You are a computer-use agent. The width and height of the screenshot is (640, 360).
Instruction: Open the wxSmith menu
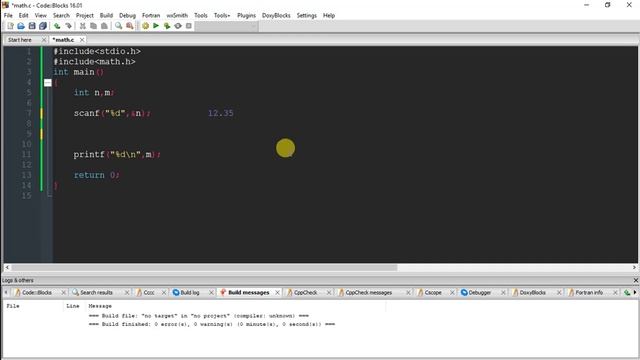(177, 16)
